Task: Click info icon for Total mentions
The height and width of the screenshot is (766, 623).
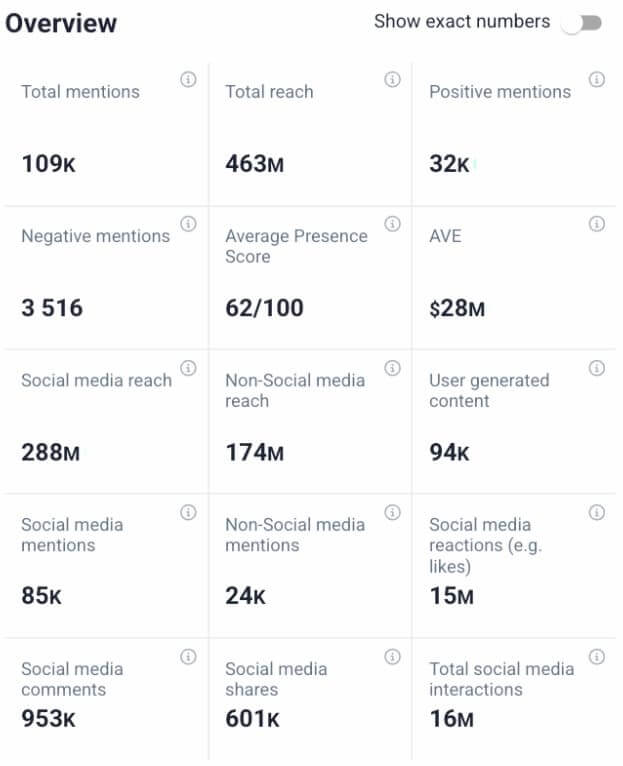Action: (x=188, y=80)
